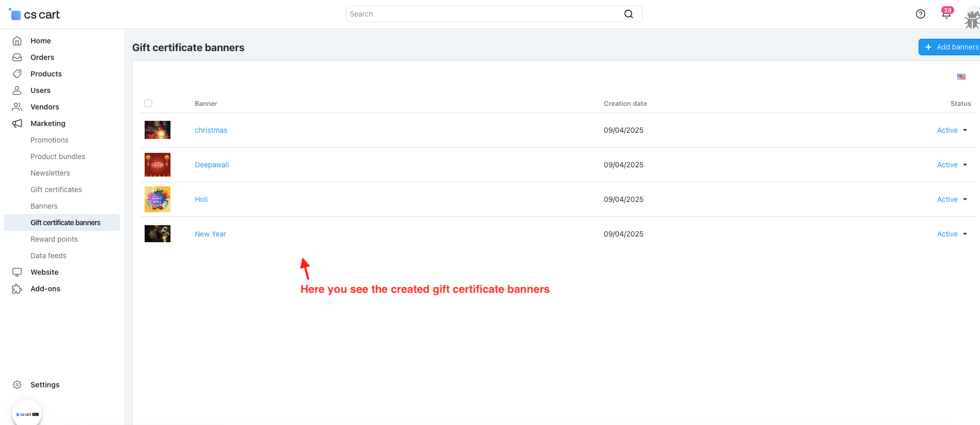This screenshot has width=980, height=425.
Task: Open the Deepawali Active status dropdown
Action: coord(952,165)
